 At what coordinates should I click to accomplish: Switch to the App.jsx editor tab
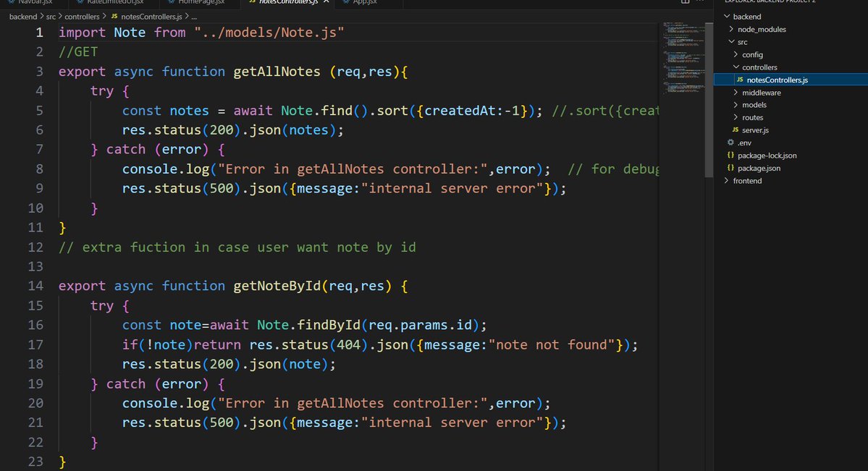click(x=365, y=1)
